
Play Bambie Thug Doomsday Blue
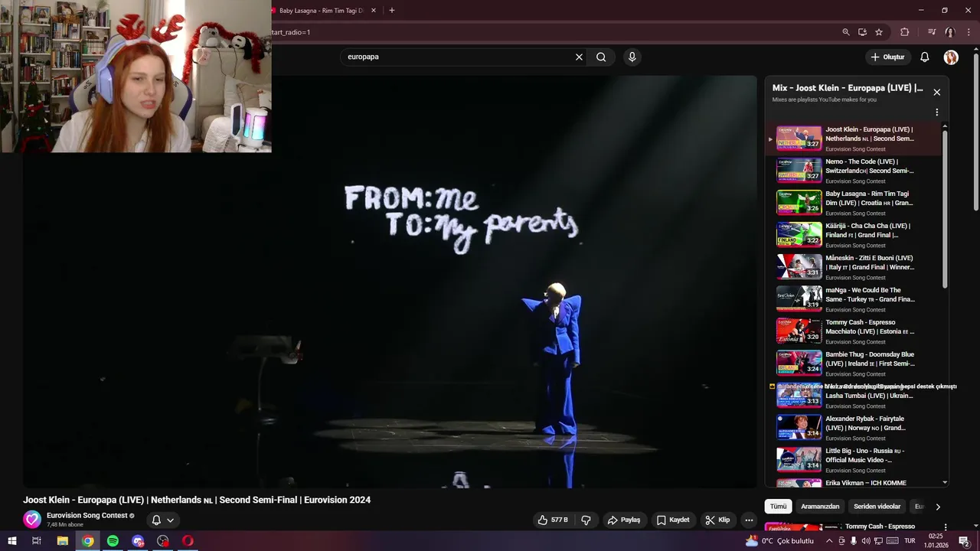click(854, 364)
